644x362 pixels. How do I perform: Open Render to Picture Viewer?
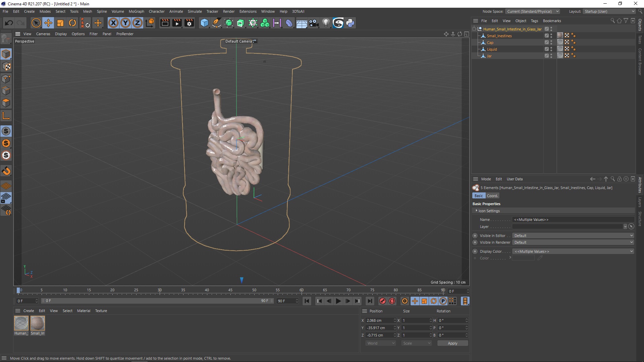pos(177,23)
